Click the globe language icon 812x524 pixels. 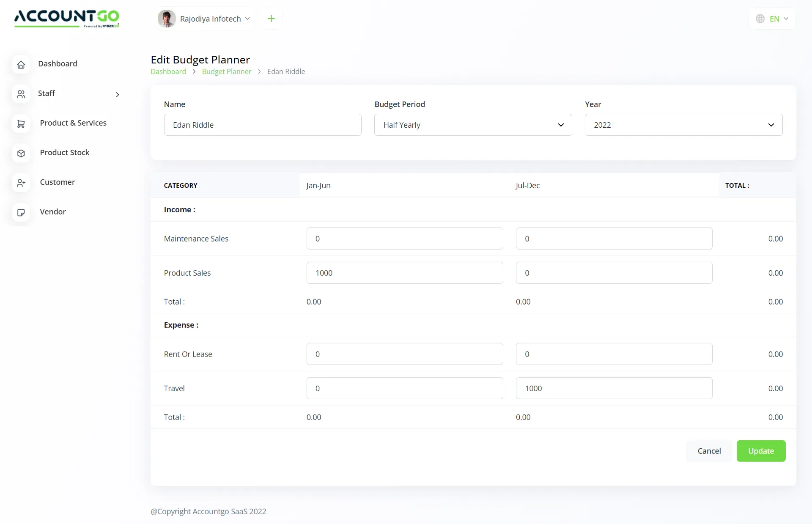click(760, 19)
